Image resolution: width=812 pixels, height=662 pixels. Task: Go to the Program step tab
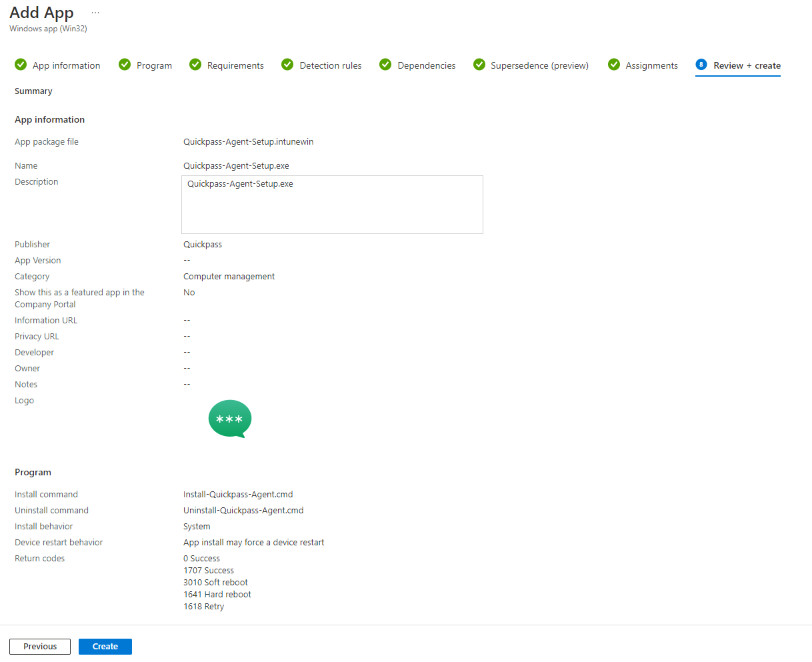point(145,65)
